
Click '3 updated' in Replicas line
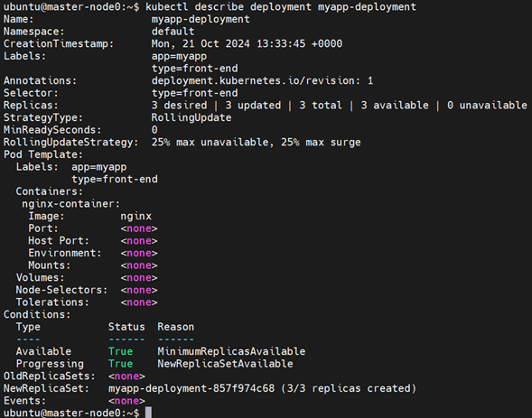253,106
